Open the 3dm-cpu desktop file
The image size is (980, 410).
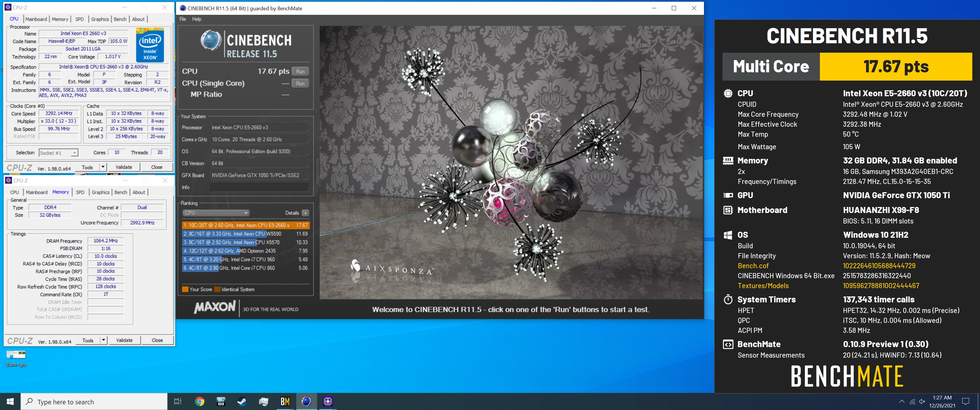(16, 358)
